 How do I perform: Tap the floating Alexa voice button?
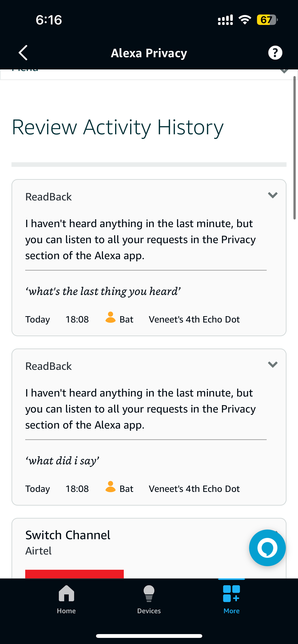pos(267,548)
